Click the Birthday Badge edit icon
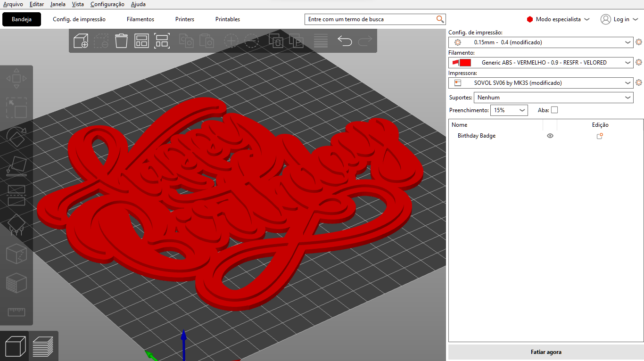This screenshot has height=361, width=644. click(x=600, y=136)
